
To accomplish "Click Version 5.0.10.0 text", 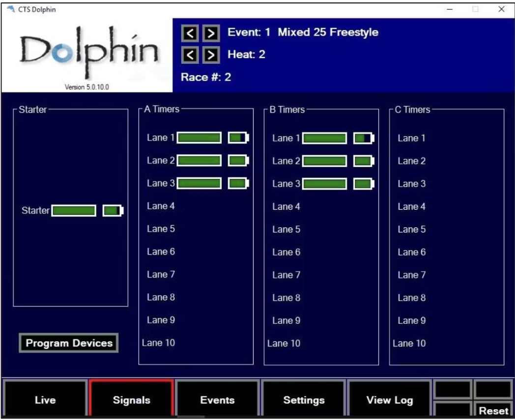I will coord(86,87).
